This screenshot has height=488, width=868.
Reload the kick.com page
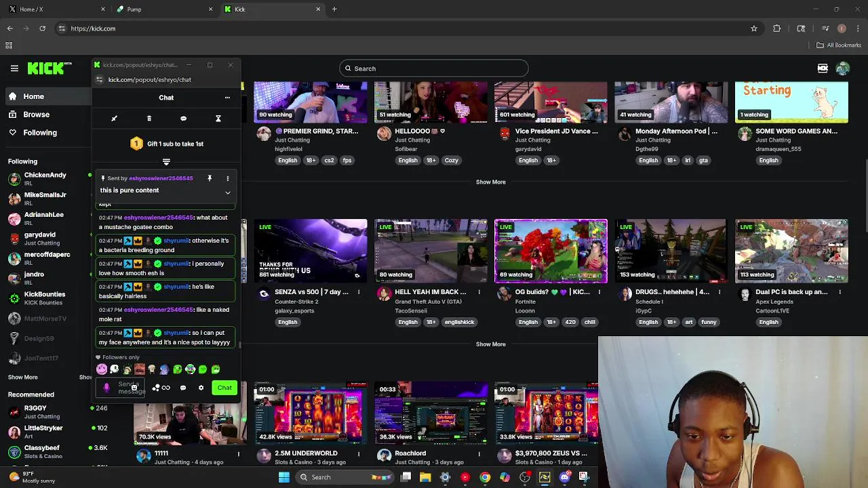pos(42,28)
